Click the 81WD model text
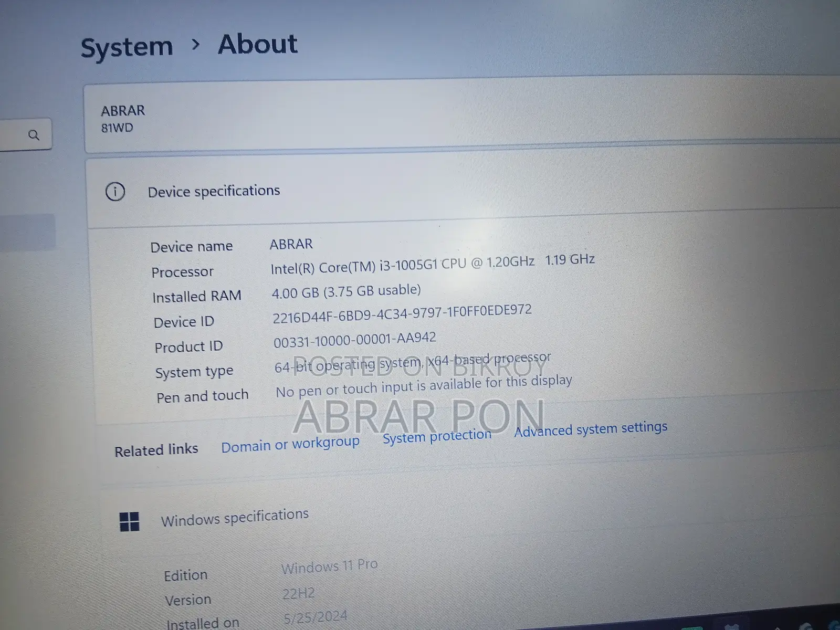Screen dimensions: 840x630 coord(117,128)
